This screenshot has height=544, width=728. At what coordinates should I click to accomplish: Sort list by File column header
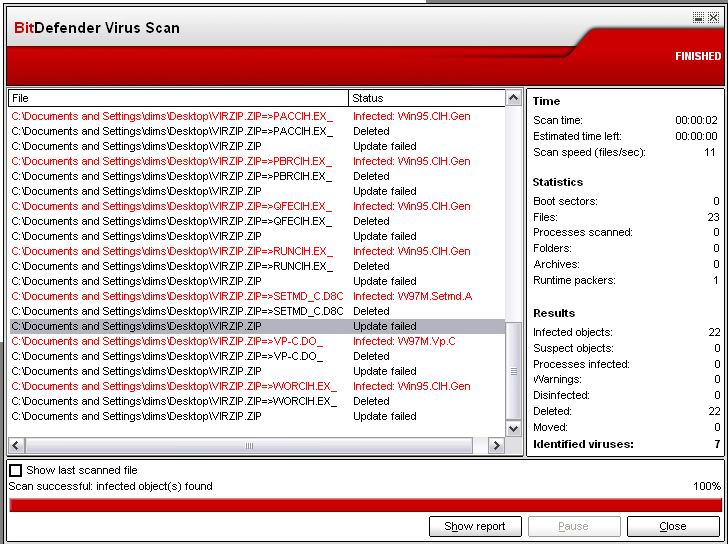pyautogui.click(x=178, y=98)
